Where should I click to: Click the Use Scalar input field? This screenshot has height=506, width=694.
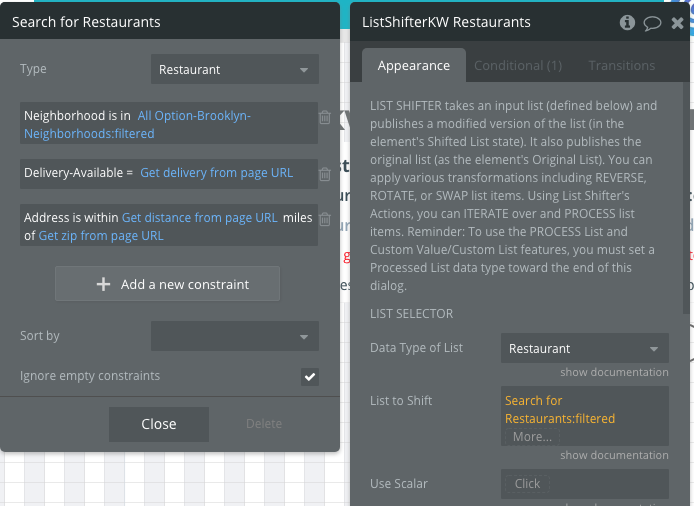[584, 484]
